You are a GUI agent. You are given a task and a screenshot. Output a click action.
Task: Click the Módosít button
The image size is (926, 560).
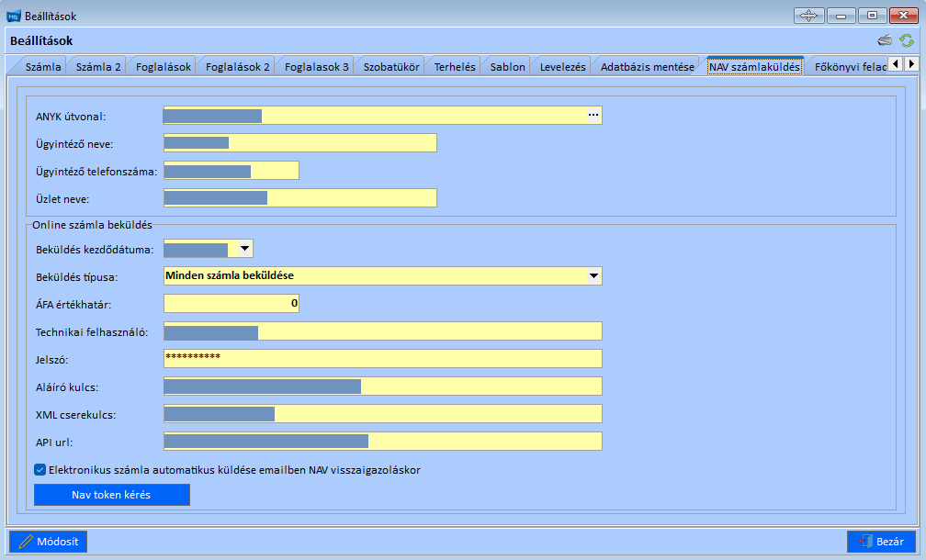click(x=49, y=542)
